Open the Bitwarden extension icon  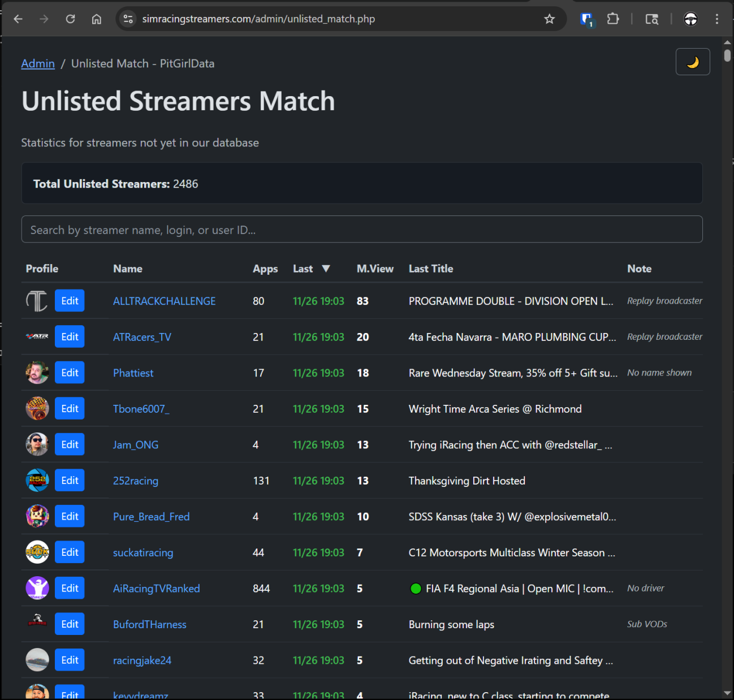click(586, 19)
